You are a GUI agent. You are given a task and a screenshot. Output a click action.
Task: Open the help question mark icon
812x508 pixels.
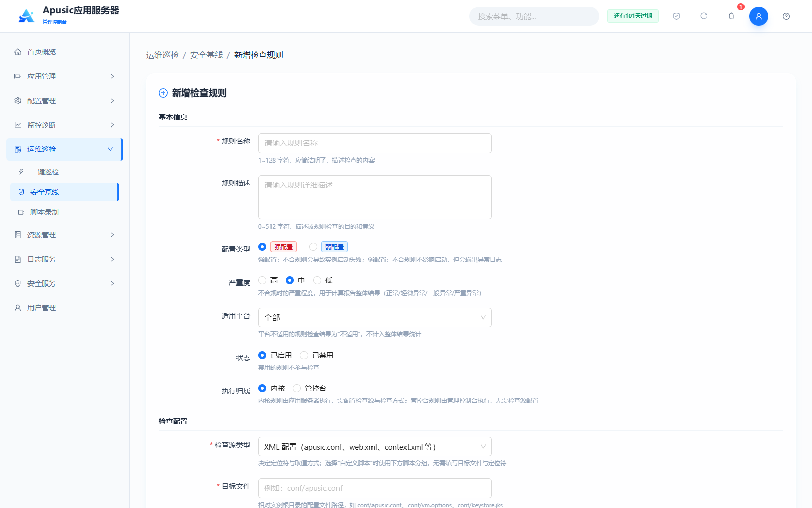[786, 16]
